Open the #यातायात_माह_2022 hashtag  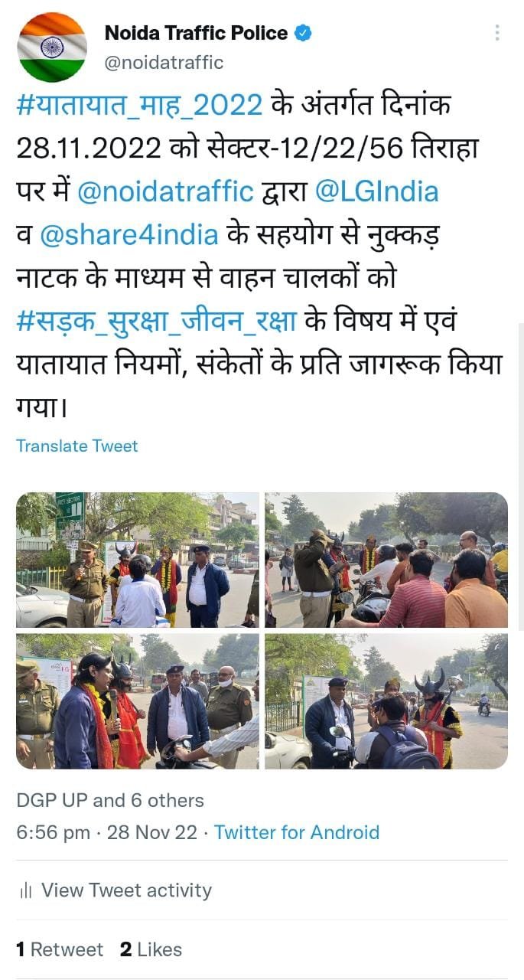coord(139,105)
